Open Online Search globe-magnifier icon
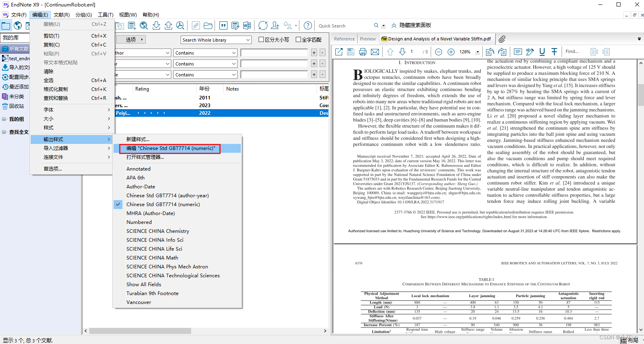This screenshot has width=644, height=344. (144, 25)
